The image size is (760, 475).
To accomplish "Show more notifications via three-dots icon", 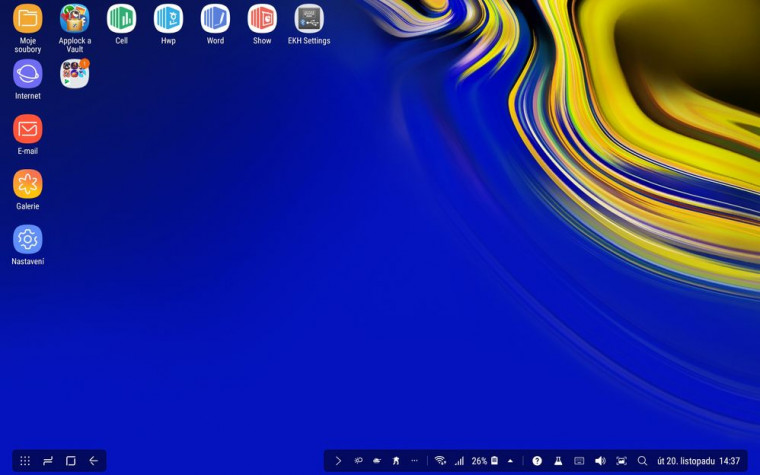I will click(x=414, y=461).
